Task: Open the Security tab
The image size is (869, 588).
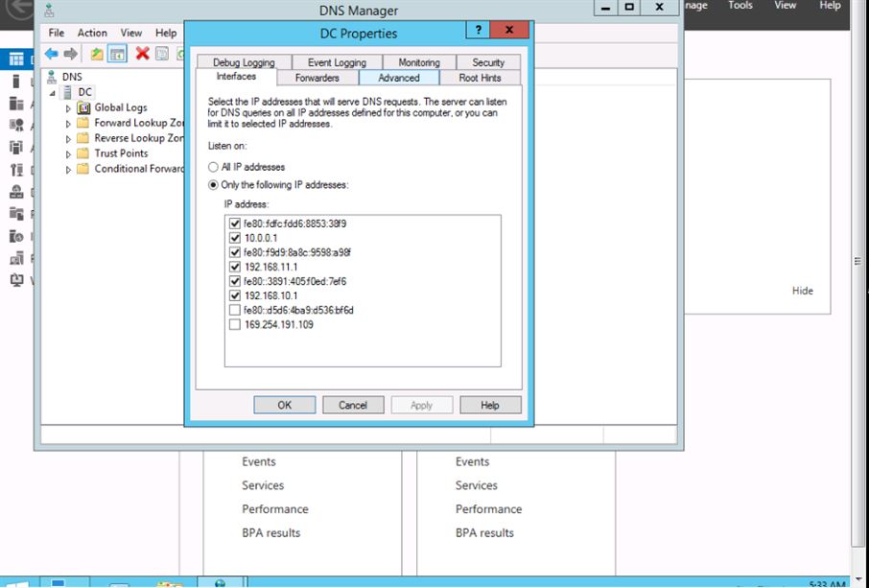Action: point(488,62)
